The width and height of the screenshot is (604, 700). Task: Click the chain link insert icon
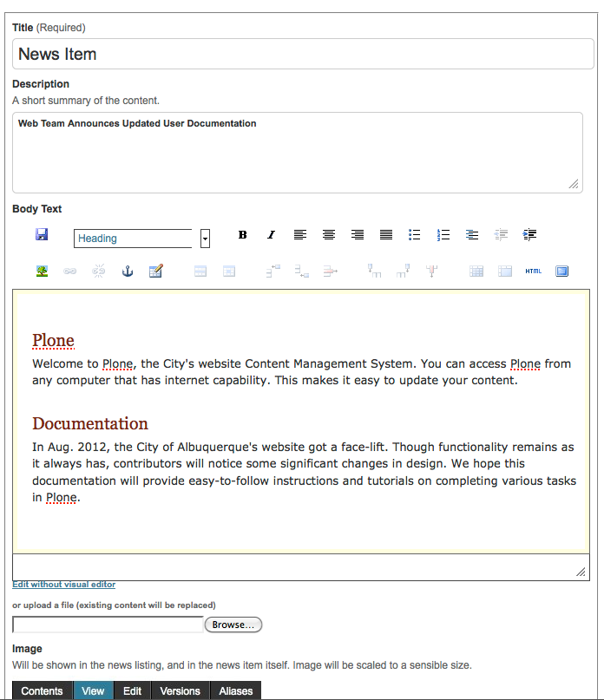[x=70, y=271]
